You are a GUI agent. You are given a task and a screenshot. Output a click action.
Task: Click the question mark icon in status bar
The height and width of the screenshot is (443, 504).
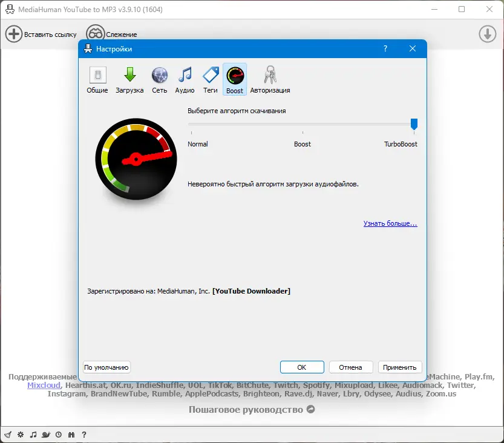[84, 435]
